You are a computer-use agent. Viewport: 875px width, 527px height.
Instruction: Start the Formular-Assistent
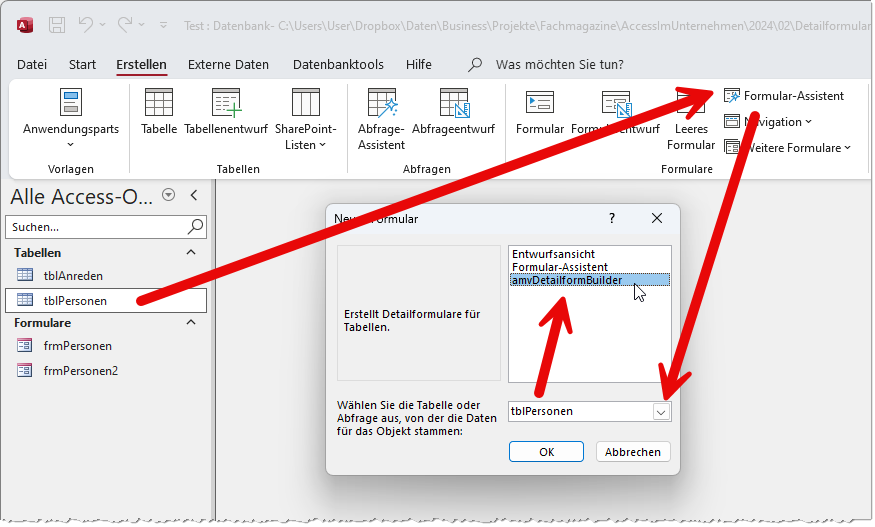pyautogui.click(x=784, y=96)
